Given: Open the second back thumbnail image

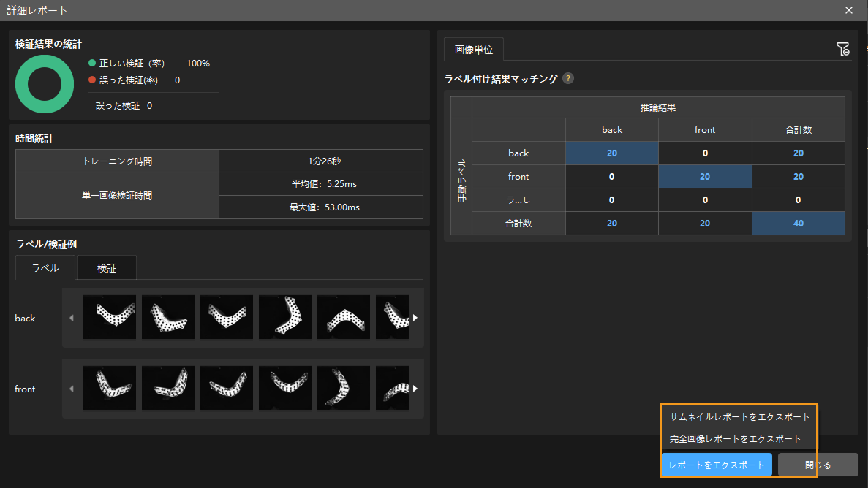Looking at the screenshot, I should [168, 317].
